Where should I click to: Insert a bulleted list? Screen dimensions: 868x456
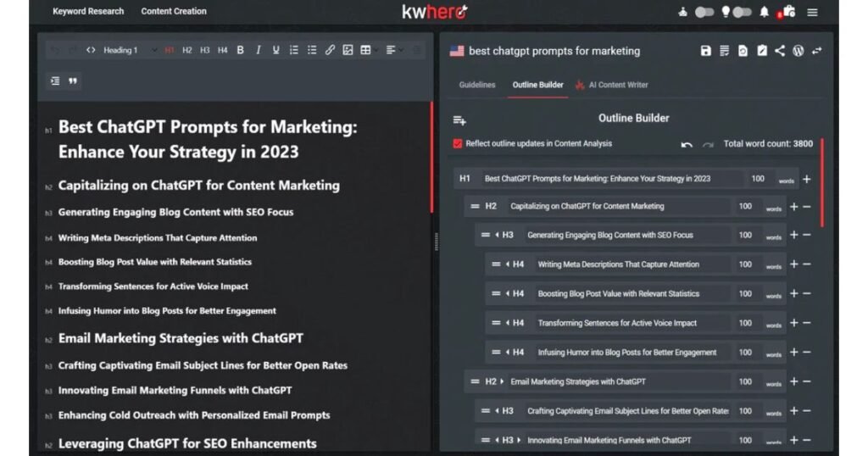[x=312, y=50]
